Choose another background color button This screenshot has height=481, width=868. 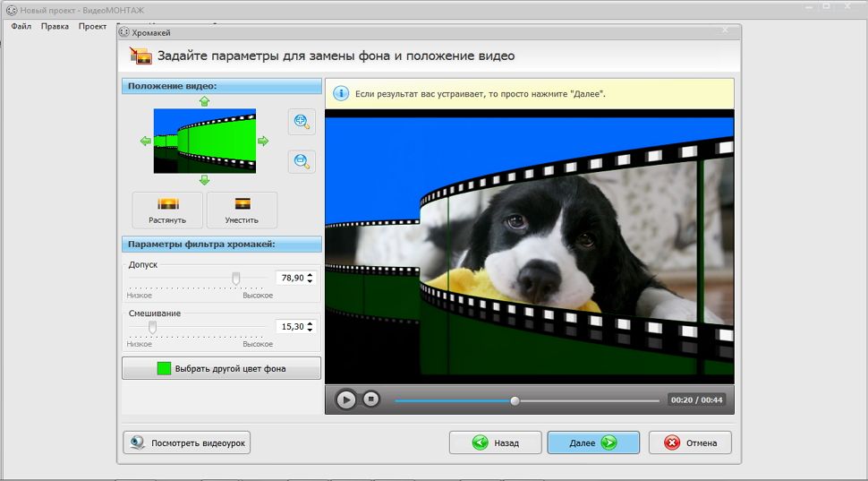click(x=221, y=368)
